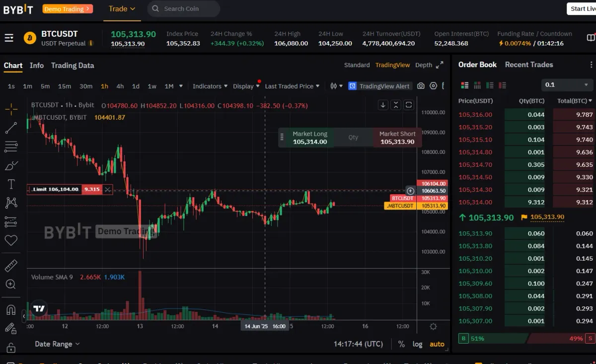
Task: Click the TradingView Alert button
Action: click(380, 86)
